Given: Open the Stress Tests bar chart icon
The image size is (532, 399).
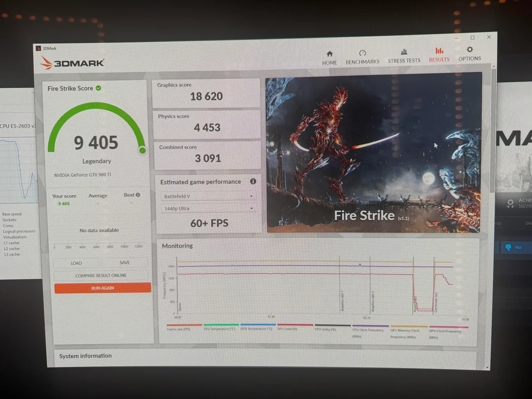Looking at the screenshot, I should [x=404, y=52].
